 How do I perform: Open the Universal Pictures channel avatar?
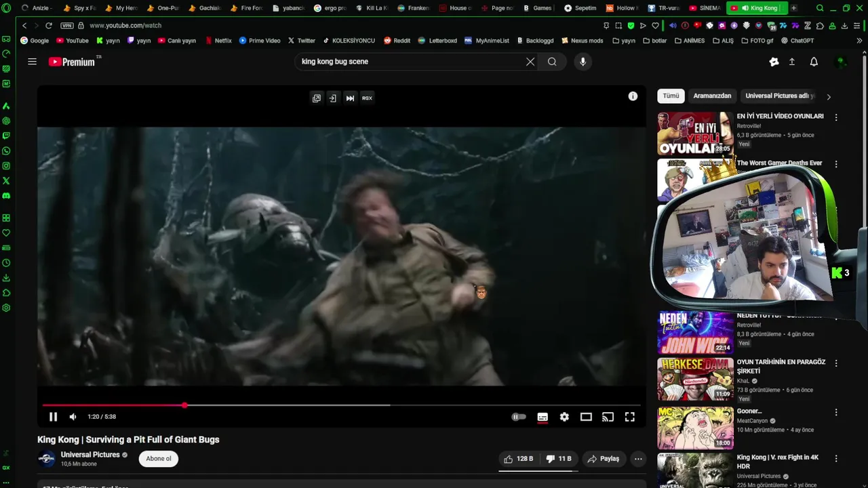point(47,459)
